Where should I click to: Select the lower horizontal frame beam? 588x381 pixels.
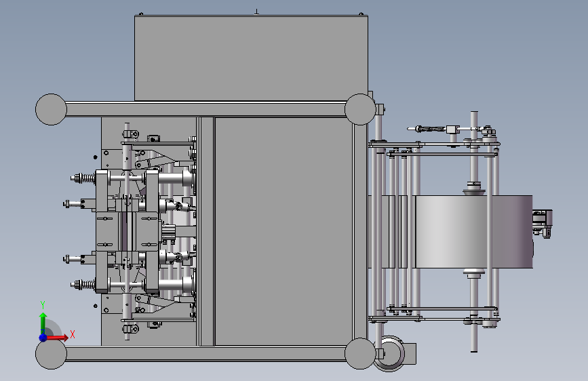click(205, 354)
